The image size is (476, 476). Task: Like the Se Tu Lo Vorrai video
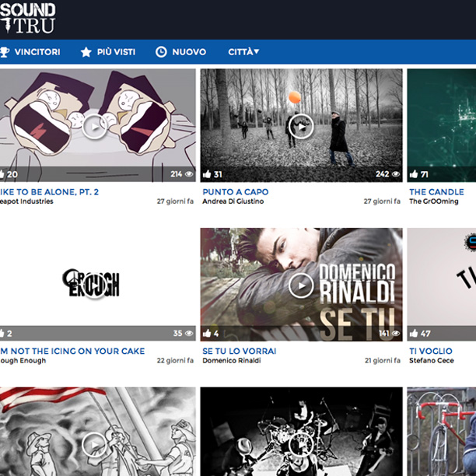point(207,334)
